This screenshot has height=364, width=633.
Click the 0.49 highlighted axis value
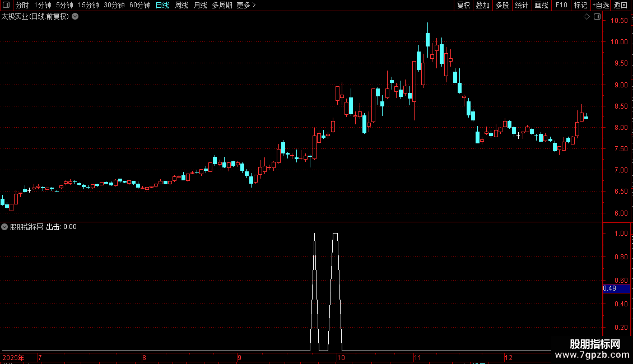(616, 288)
